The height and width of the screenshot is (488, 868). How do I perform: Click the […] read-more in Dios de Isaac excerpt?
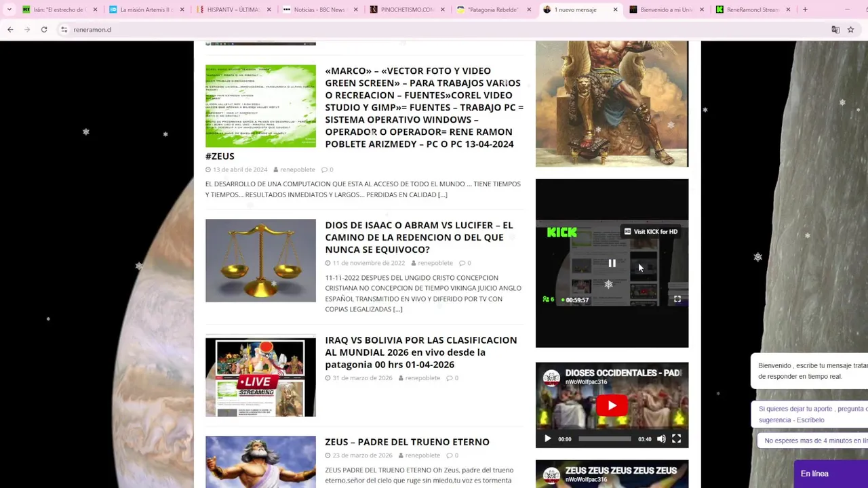click(x=397, y=309)
